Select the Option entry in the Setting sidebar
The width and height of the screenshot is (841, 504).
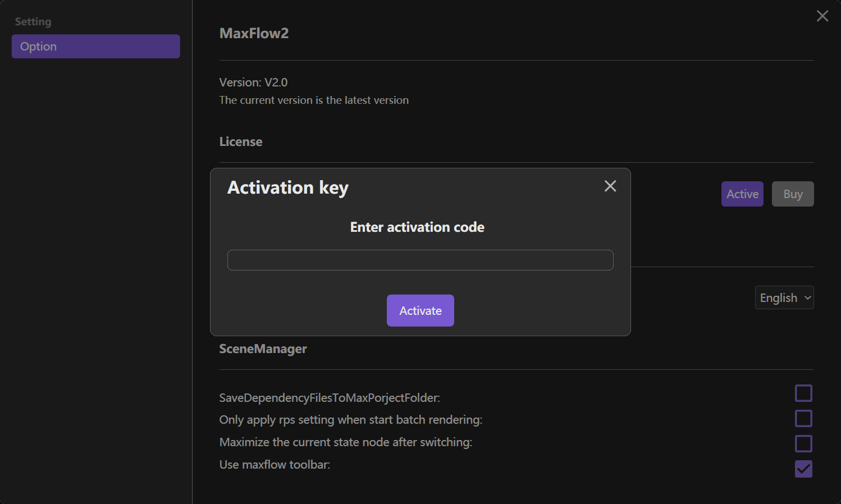pos(95,46)
